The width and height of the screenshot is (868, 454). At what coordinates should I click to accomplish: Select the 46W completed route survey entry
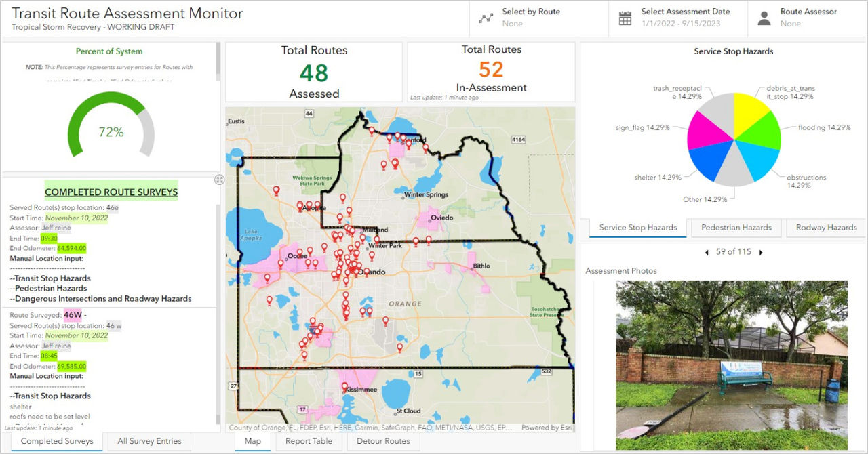coord(73,314)
